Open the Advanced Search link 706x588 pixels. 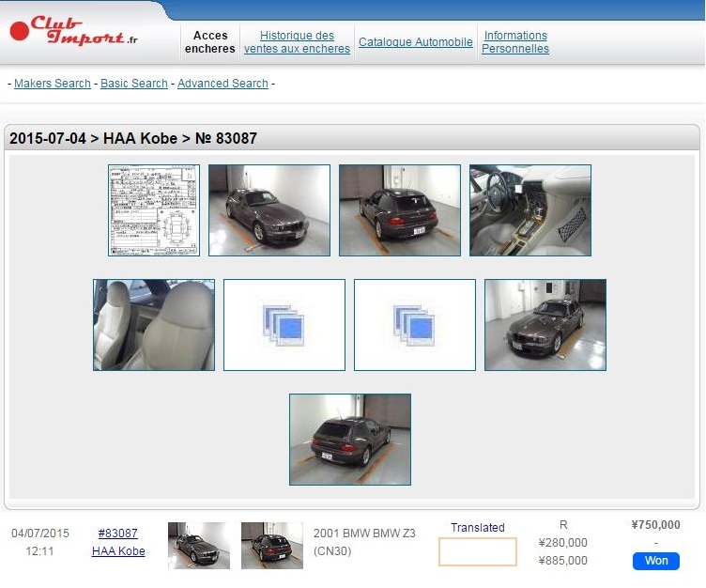[223, 84]
